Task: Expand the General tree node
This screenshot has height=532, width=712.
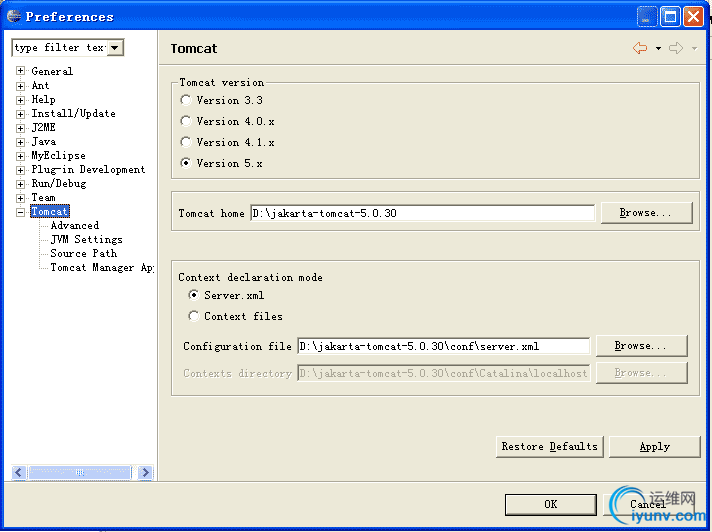Action: click(x=20, y=71)
